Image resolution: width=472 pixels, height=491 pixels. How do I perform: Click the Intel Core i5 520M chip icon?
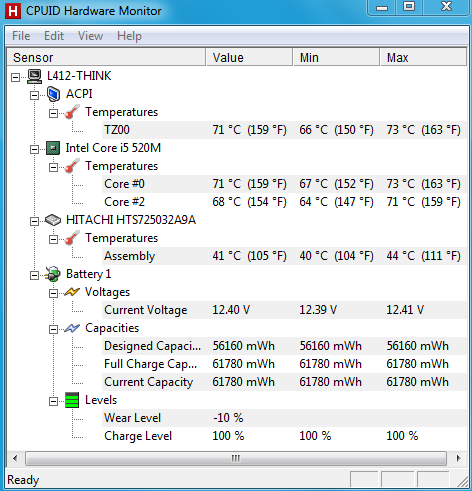53,148
